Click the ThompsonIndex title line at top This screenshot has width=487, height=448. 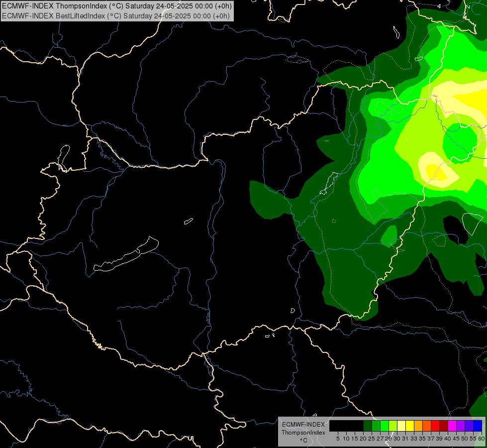[116, 6]
